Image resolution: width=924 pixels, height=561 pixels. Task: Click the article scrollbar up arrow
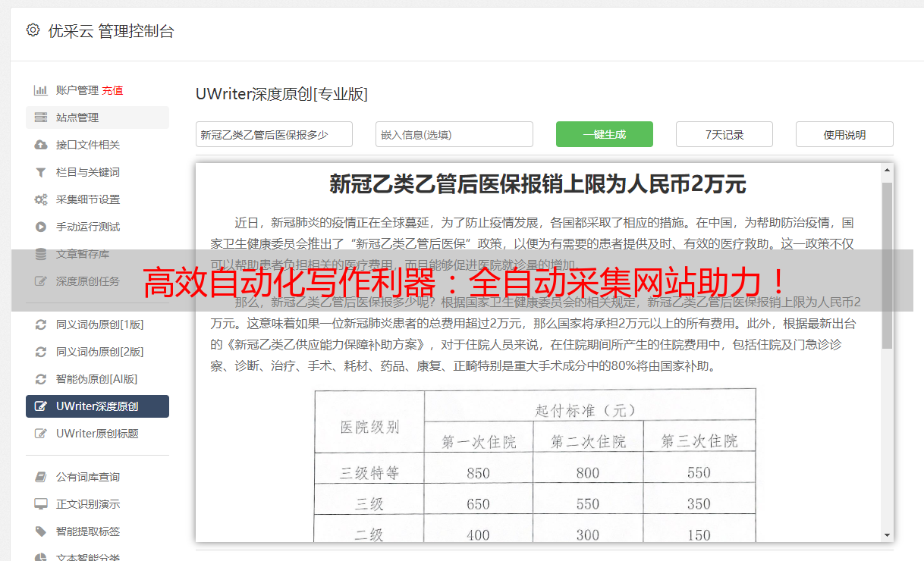[887, 171]
